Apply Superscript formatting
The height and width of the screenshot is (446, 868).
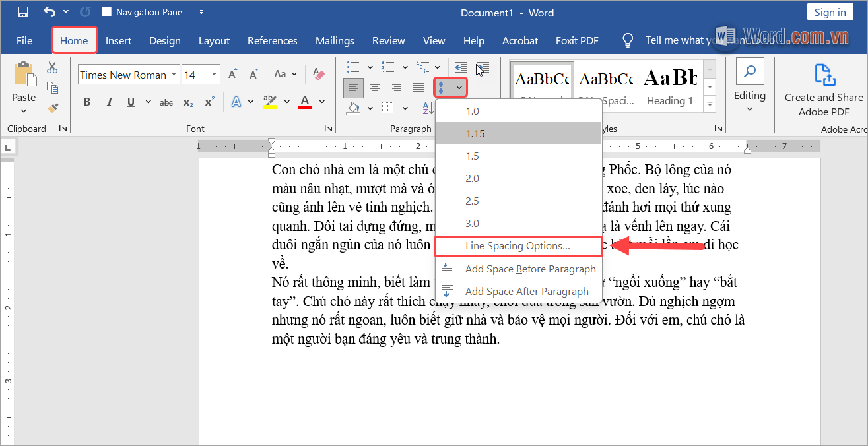pos(209,102)
